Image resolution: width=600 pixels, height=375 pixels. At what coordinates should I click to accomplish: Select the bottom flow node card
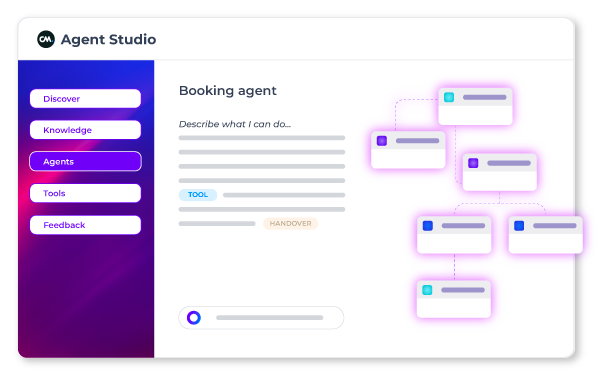453,299
